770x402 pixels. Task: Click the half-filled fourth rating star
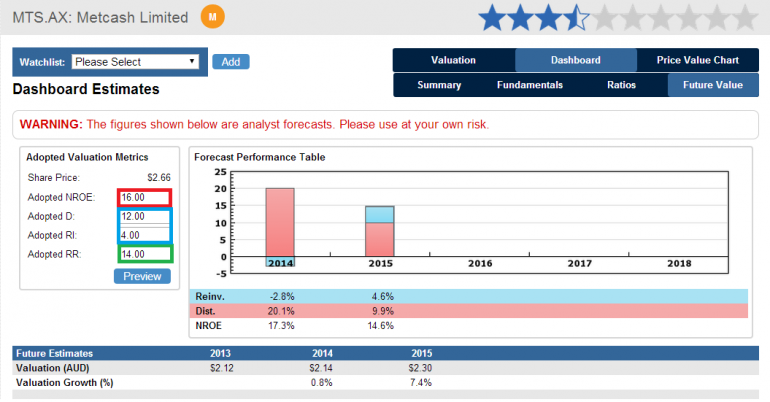click(x=576, y=17)
